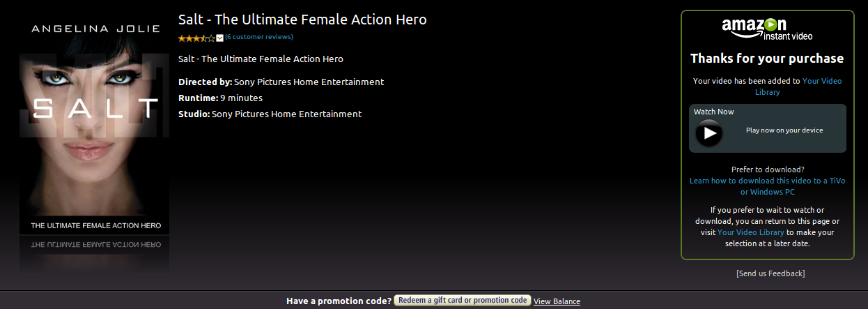Click the Play now on your device text
The image size is (868, 309).
(x=784, y=130)
